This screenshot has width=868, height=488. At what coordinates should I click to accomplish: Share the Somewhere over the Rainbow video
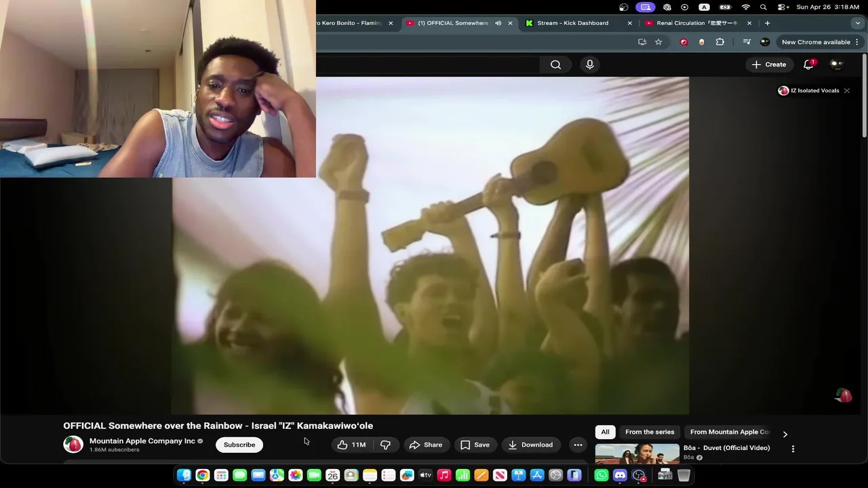point(426,445)
